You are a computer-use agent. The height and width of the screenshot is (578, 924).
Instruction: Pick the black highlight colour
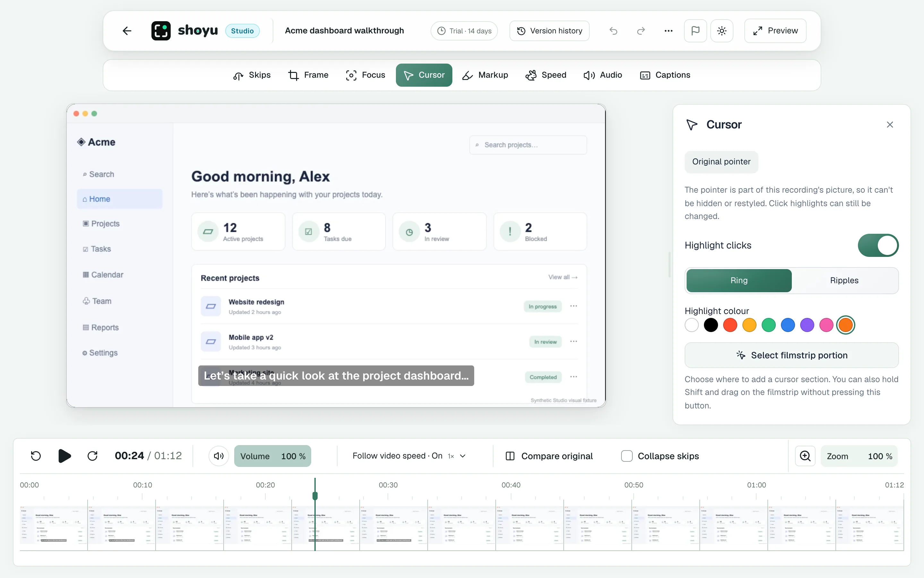711,325
